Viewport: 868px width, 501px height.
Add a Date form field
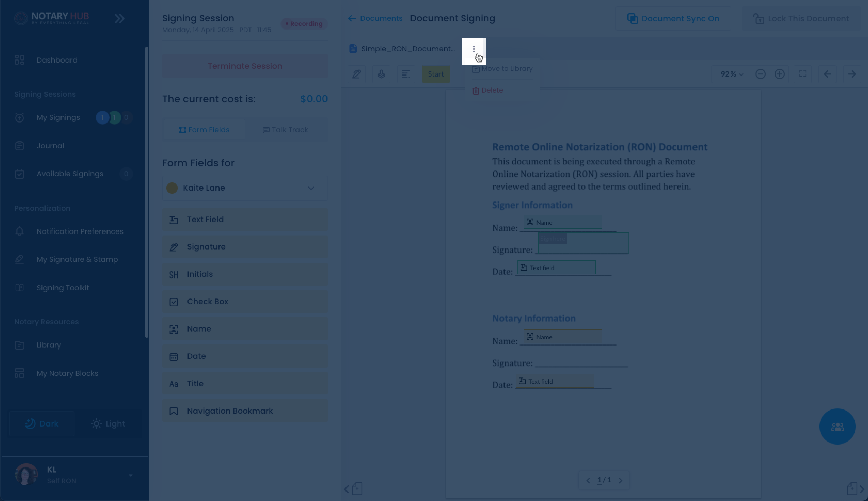coord(245,356)
